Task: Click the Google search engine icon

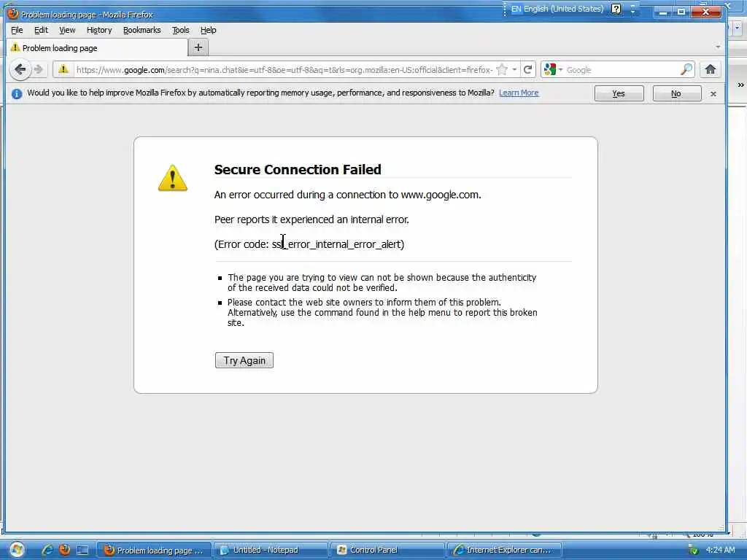Action: coord(550,69)
